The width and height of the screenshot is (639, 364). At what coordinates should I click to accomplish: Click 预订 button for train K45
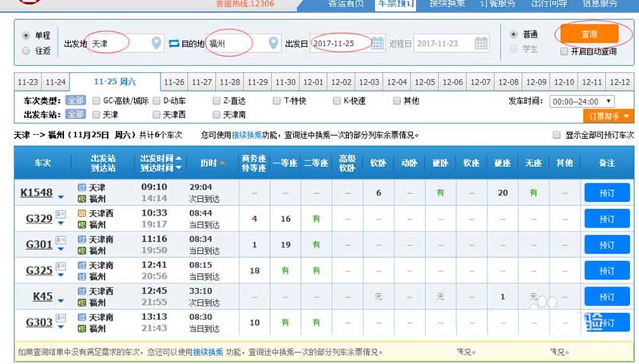click(x=607, y=296)
